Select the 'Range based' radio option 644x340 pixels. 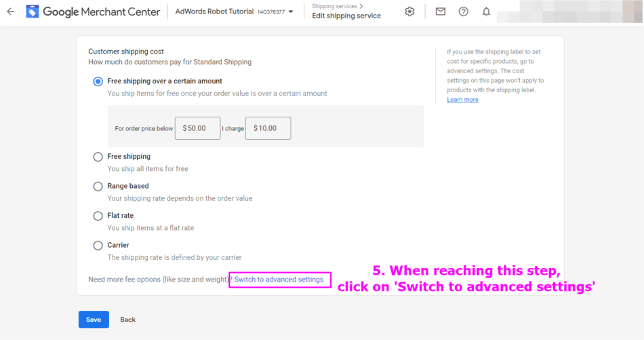[98, 186]
